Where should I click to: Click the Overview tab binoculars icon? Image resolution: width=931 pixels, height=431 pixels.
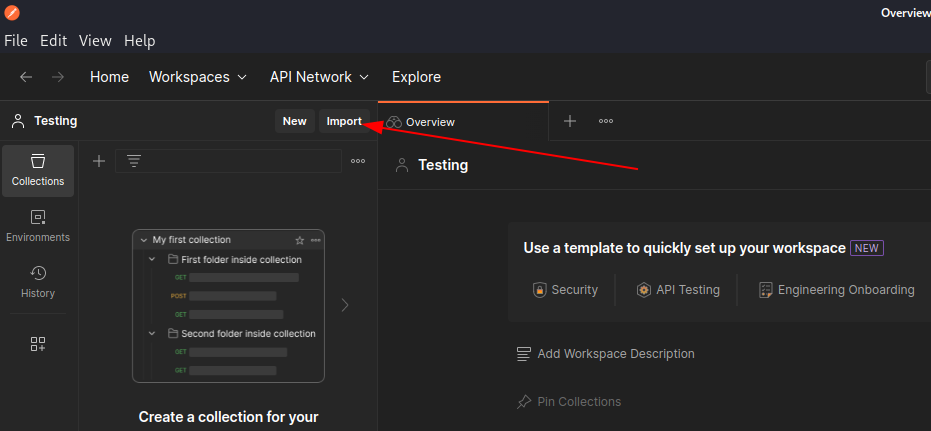click(x=394, y=122)
